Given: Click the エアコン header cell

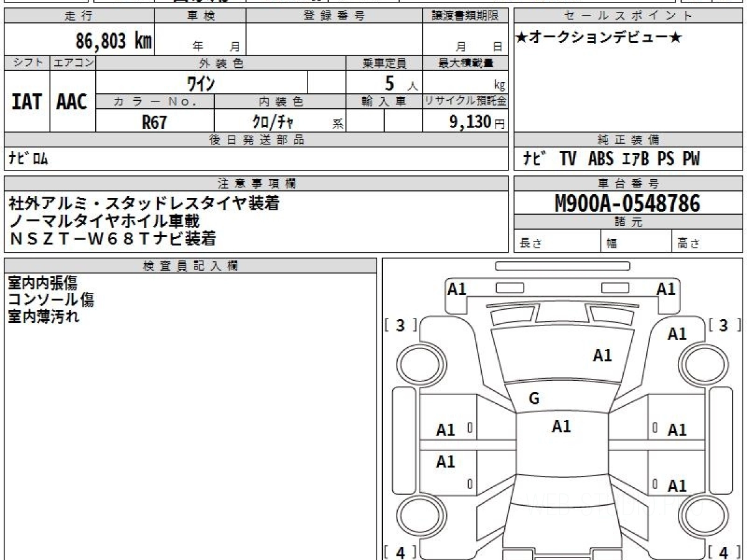Looking at the screenshot, I should tap(73, 63).
